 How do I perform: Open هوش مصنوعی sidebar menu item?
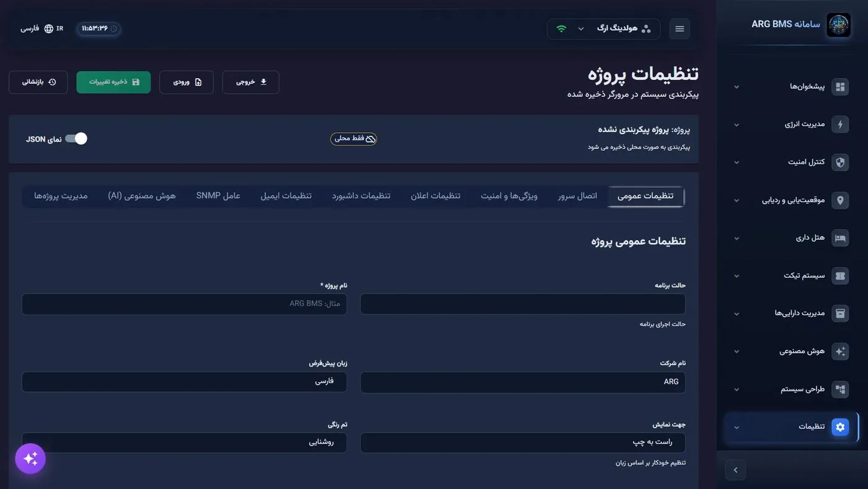tap(792, 351)
